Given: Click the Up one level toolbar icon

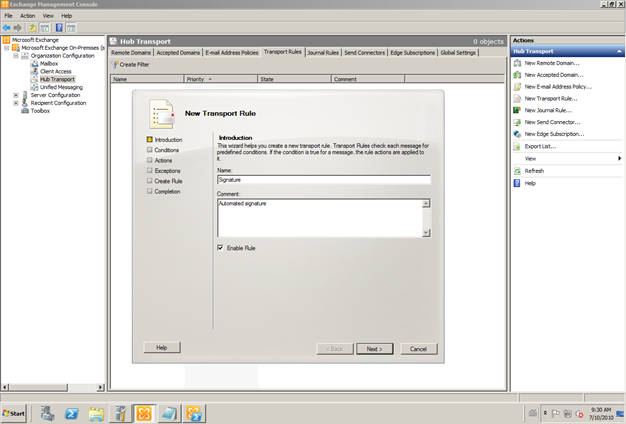Looking at the screenshot, I should tap(32, 28).
